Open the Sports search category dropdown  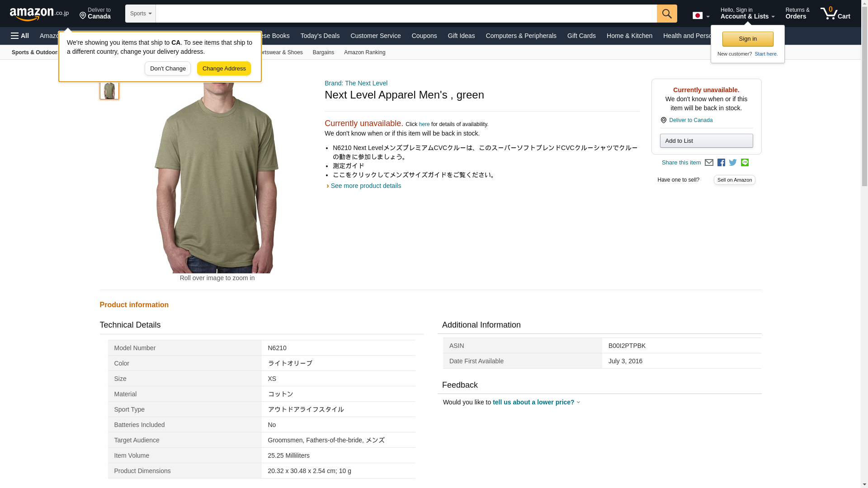141,14
